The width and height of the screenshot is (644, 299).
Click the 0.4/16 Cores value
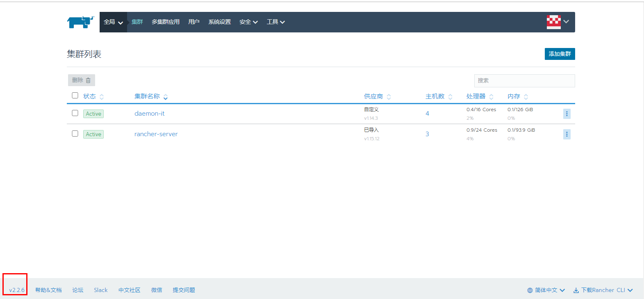pyautogui.click(x=481, y=110)
